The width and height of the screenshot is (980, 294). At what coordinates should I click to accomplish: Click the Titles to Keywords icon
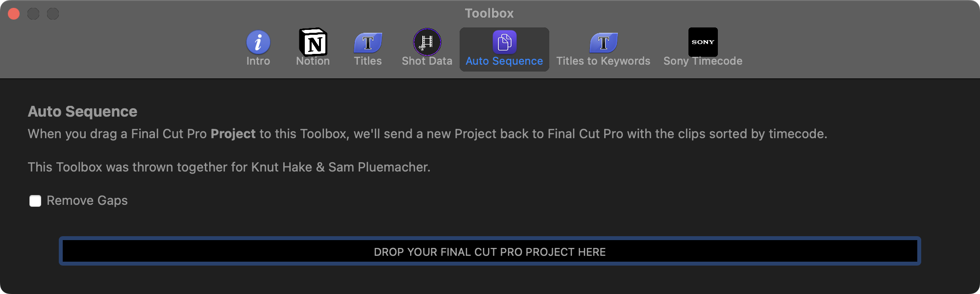(603, 43)
